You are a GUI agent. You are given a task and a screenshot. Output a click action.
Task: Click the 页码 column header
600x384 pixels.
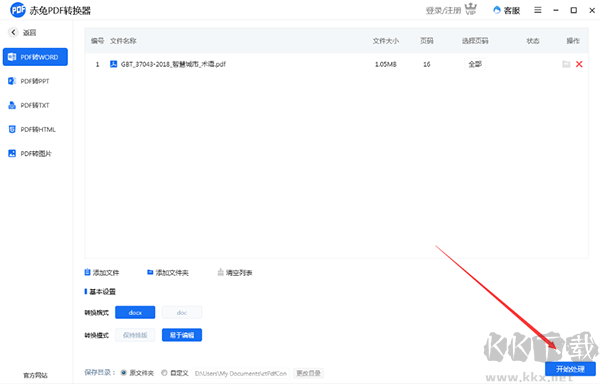(x=427, y=41)
